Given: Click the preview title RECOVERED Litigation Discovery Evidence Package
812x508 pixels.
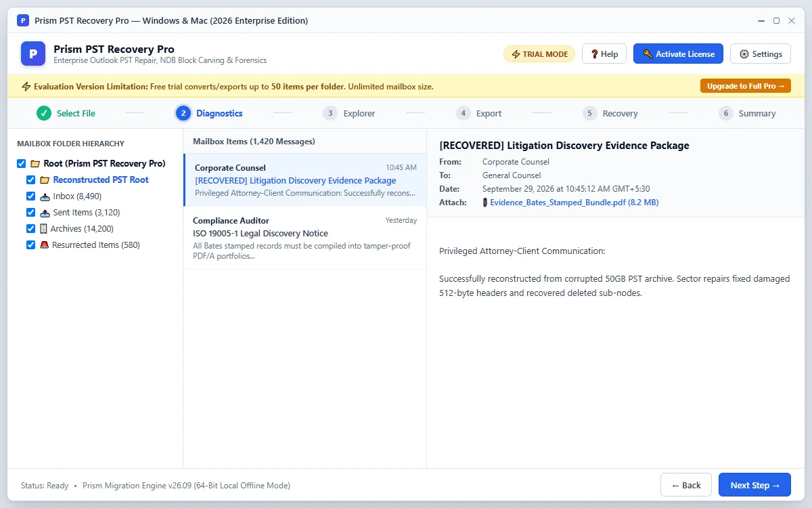Looking at the screenshot, I should pyautogui.click(x=564, y=146).
